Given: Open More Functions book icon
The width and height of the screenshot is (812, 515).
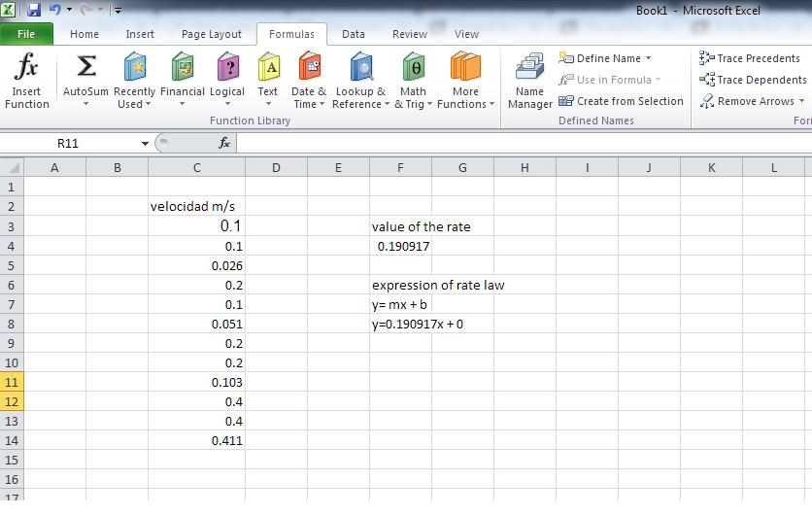Looking at the screenshot, I should coord(465,66).
